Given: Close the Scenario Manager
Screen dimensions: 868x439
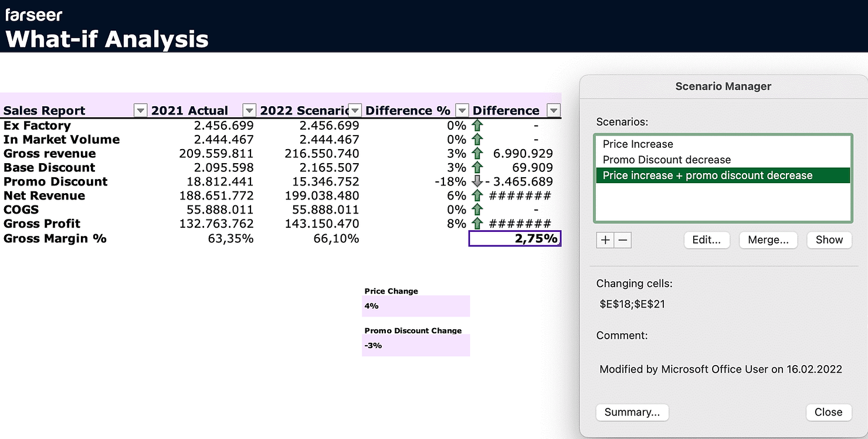Looking at the screenshot, I should [x=828, y=412].
